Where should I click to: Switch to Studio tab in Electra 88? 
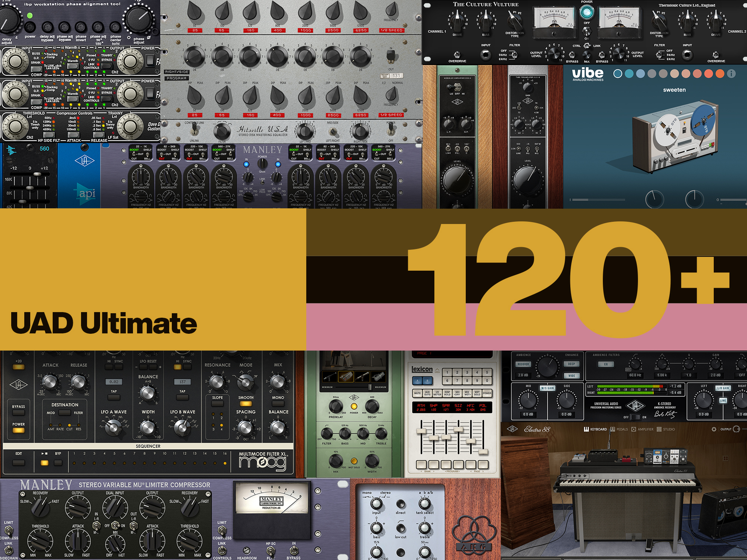point(666,429)
